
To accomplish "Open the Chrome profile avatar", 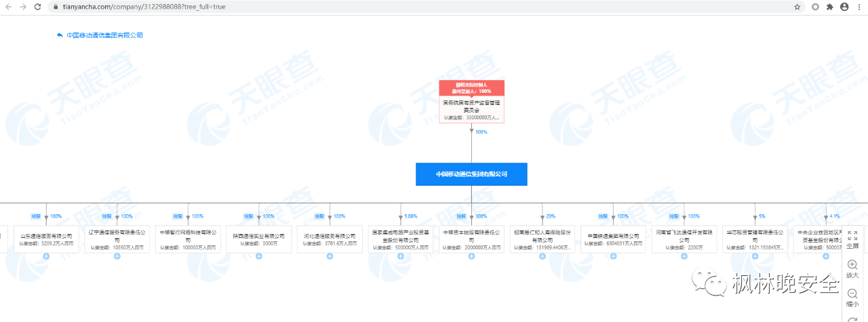I will [x=844, y=6].
